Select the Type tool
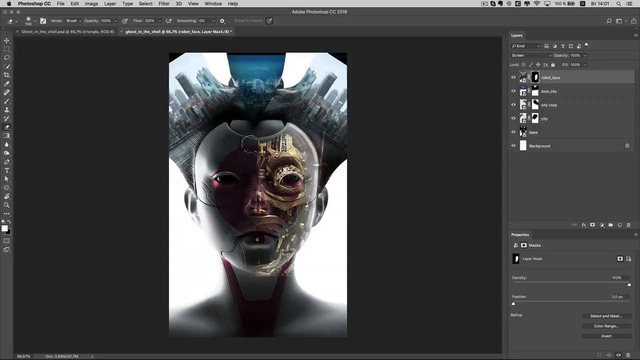 (7, 170)
